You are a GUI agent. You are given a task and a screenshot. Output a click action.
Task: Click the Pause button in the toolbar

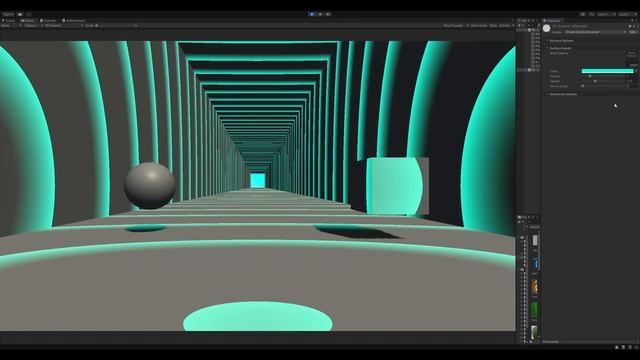(320, 14)
